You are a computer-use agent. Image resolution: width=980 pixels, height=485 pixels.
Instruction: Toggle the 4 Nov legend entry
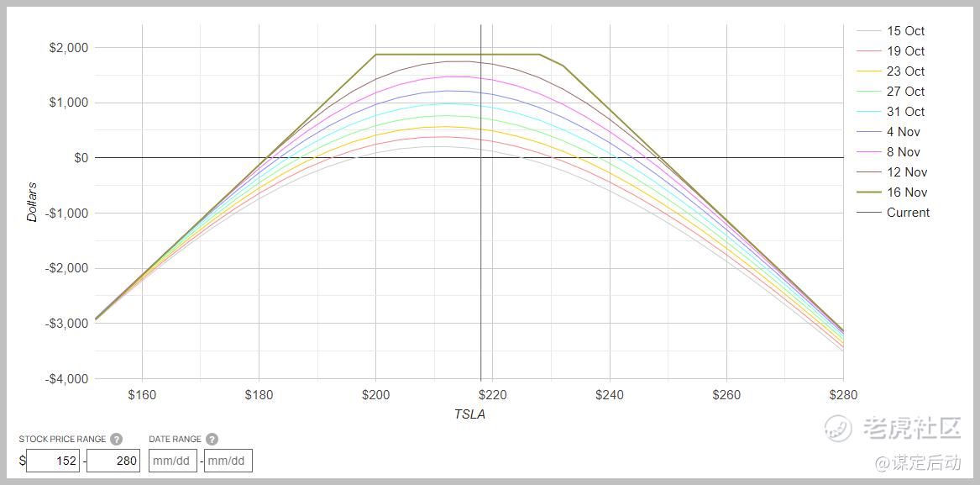888,131
